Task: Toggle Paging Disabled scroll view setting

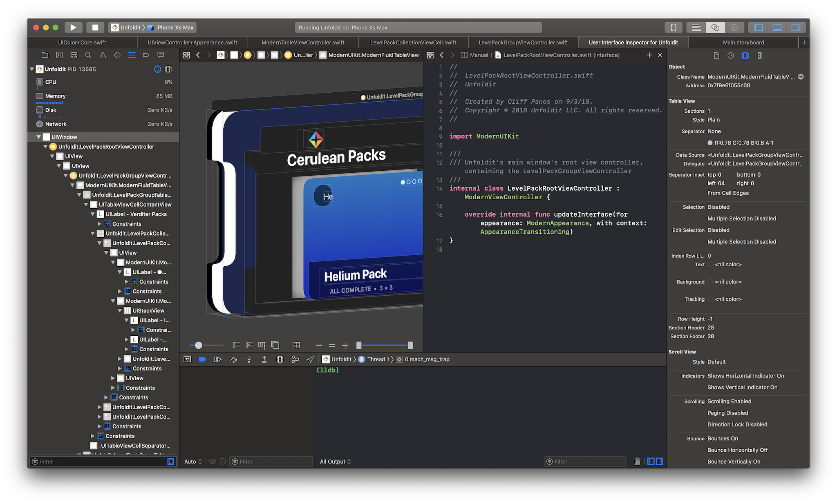Action: click(x=726, y=413)
